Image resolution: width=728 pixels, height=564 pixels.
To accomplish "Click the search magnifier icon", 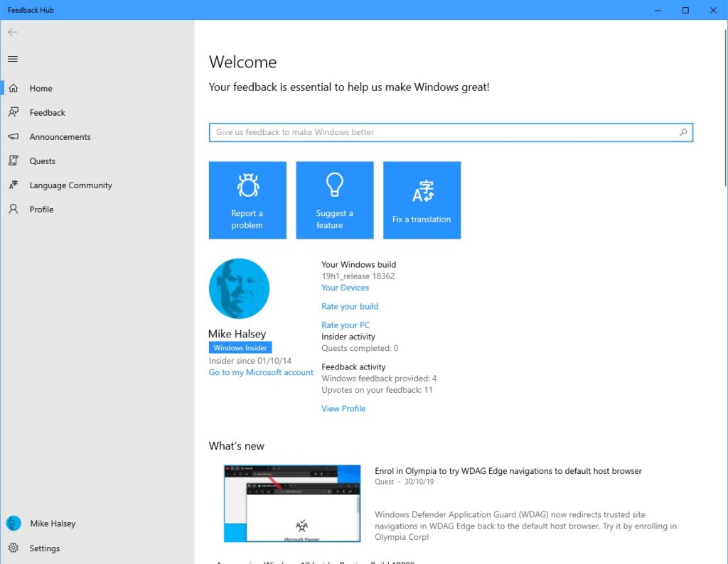I will (x=683, y=132).
